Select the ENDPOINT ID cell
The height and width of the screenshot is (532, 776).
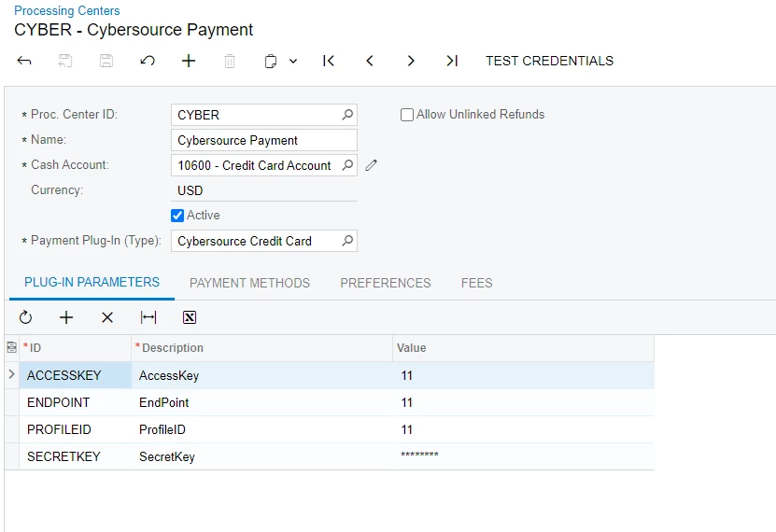click(76, 402)
